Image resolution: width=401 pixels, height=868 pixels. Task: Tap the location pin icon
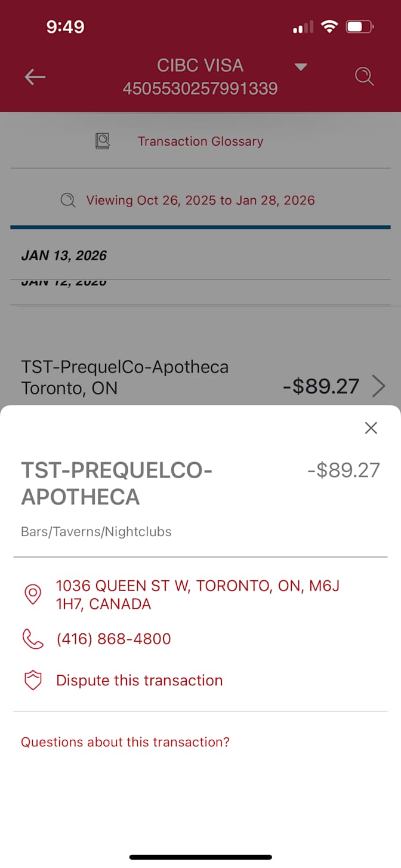pos(33,595)
